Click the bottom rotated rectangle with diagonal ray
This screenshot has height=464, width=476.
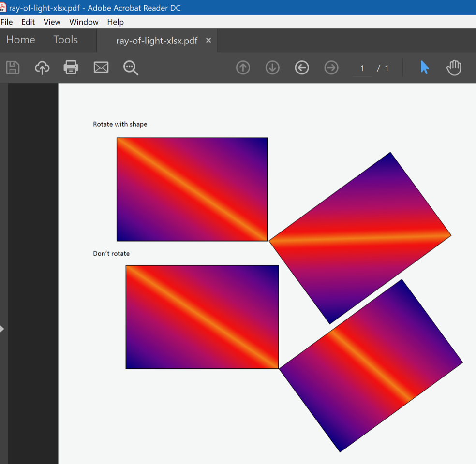(371, 366)
